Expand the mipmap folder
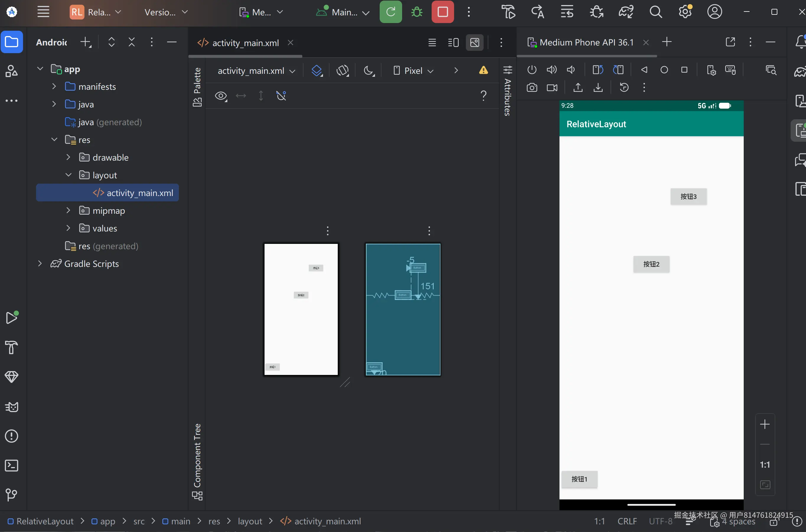Screen dimensions: 806x532 click(68, 210)
